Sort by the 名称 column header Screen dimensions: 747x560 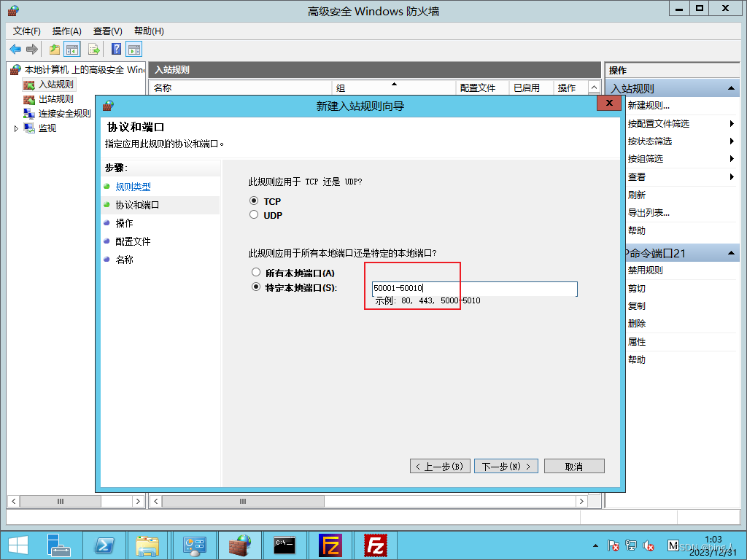click(x=241, y=87)
